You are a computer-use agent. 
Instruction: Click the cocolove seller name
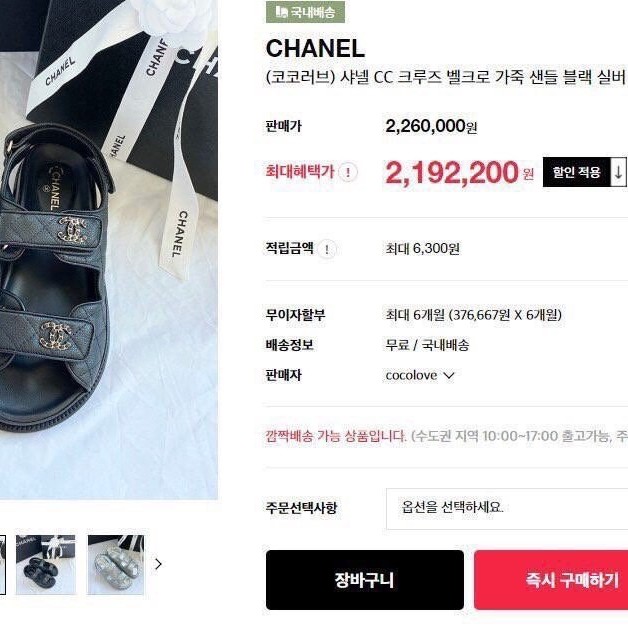point(411,376)
